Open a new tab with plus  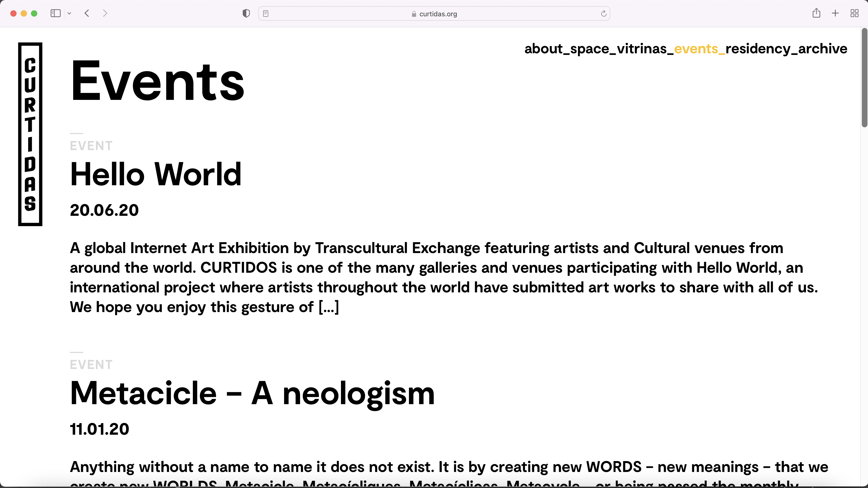835,13
